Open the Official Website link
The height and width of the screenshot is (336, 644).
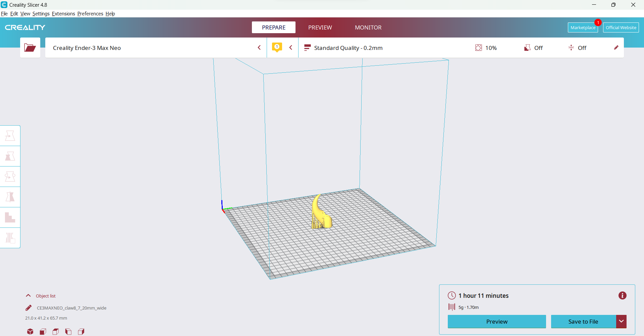click(x=621, y=27)
